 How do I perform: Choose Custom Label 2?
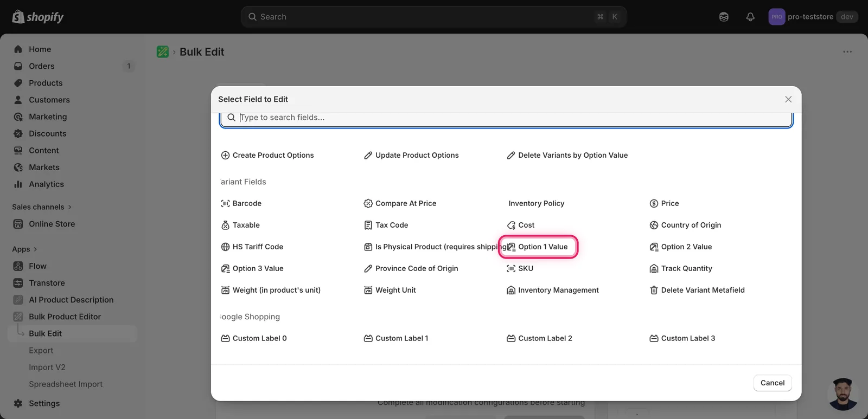pyautogui.click(x=539, y=338)
